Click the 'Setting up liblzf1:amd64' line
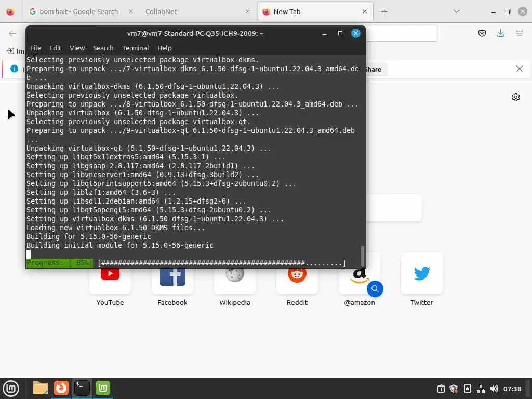The width and height of the screenshot is (532, 399). pos(101,192)
